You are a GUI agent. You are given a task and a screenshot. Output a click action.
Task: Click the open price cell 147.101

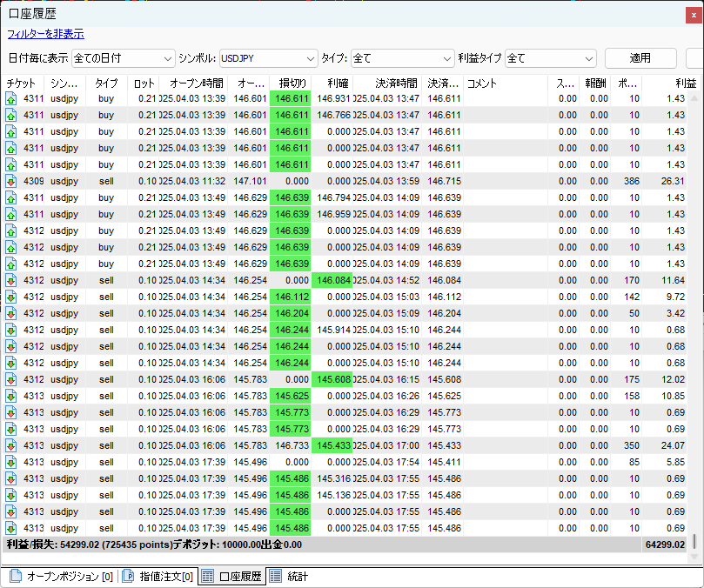(x=250, y=181)
